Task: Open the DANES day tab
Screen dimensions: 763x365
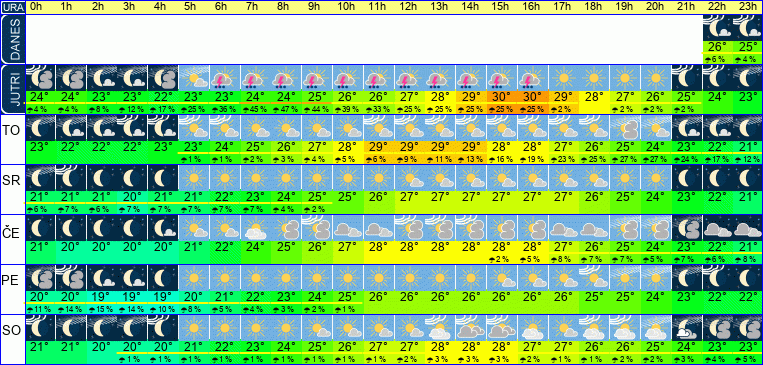Action: click(12, 40)
